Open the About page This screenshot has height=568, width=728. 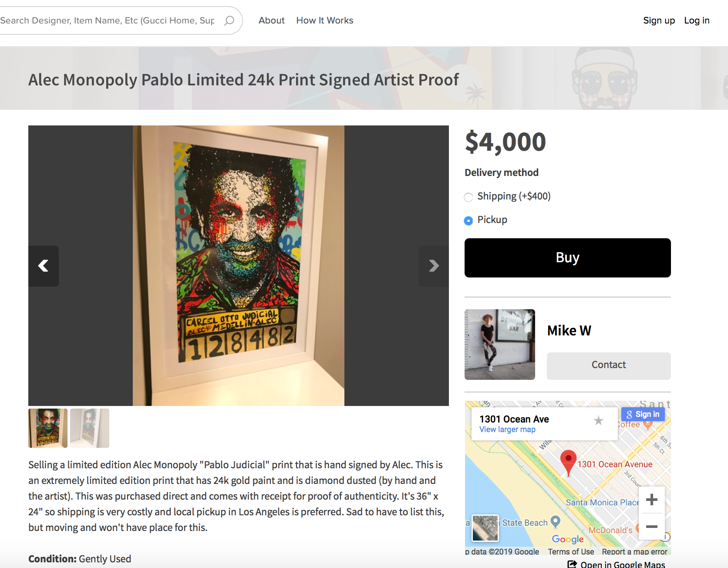pos(271,20)
